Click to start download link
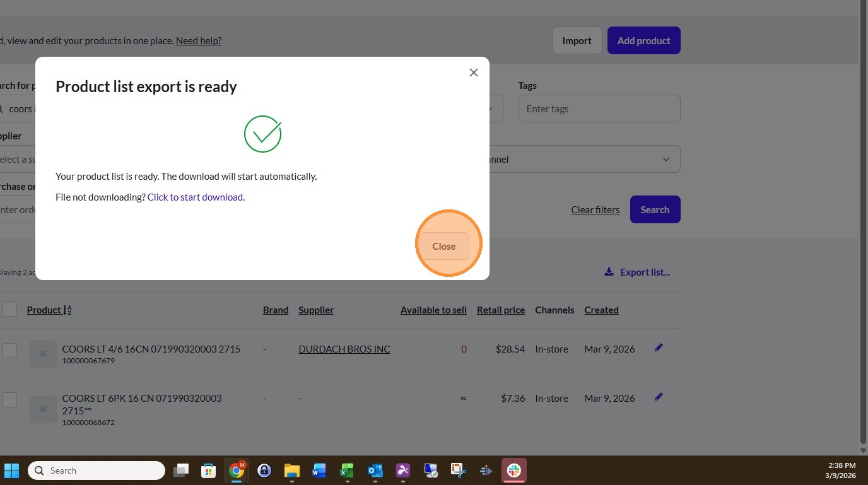868x485 pixels. (x=195, y=197)
